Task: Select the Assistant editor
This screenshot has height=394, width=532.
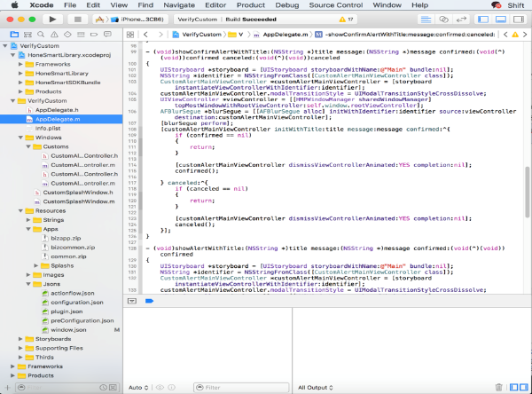Action: [x=444, y=20]
